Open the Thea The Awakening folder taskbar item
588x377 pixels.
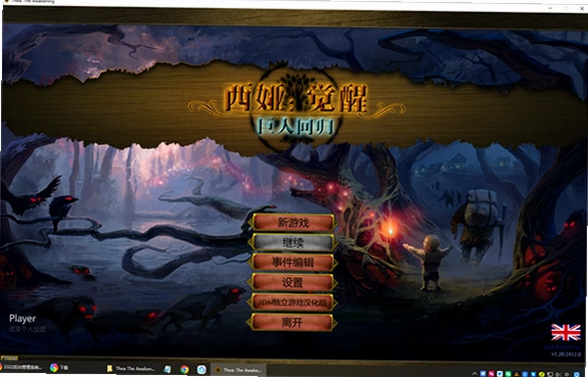(131, 369)
